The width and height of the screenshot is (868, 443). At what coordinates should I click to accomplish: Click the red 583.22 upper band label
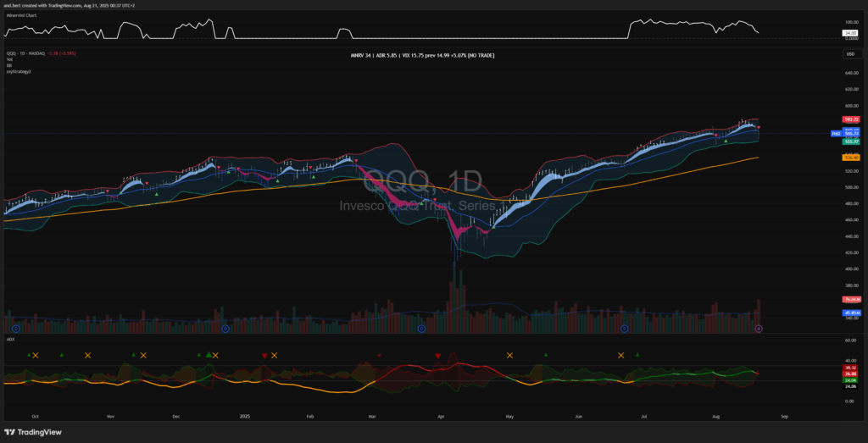pos(852,119)
